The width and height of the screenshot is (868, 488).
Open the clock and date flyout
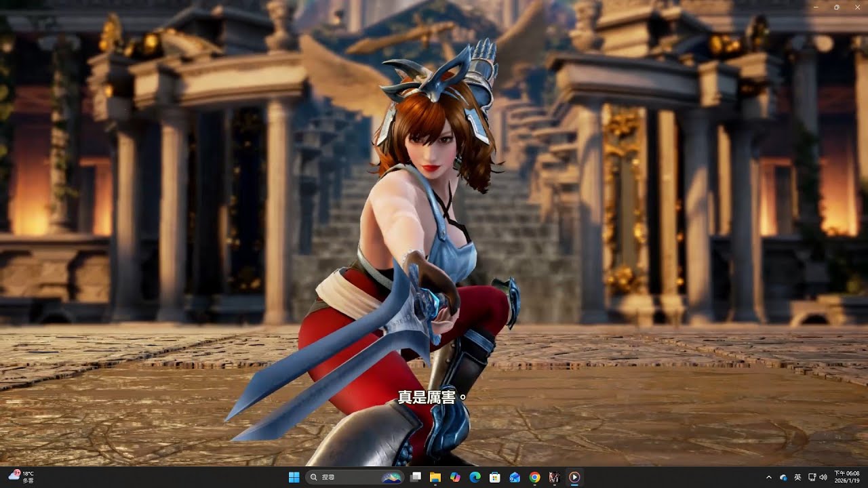pos(847,477)
